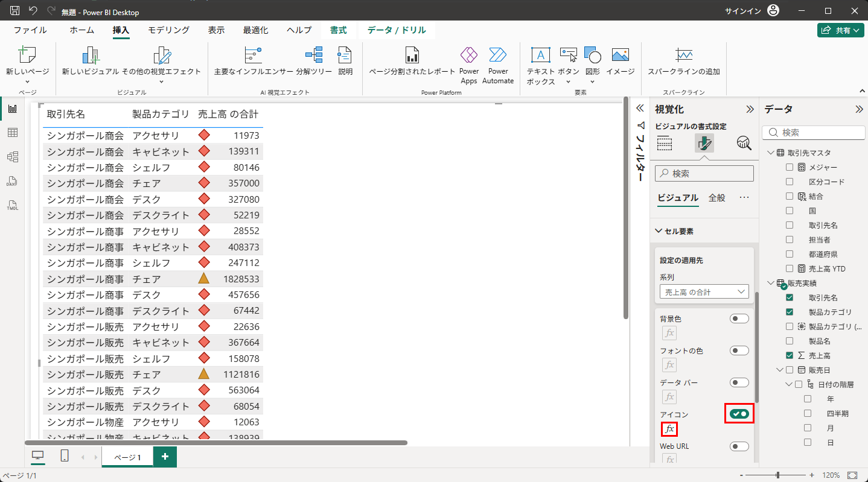
Task: Collapse the セル要素 section
Action: [659, 231]
